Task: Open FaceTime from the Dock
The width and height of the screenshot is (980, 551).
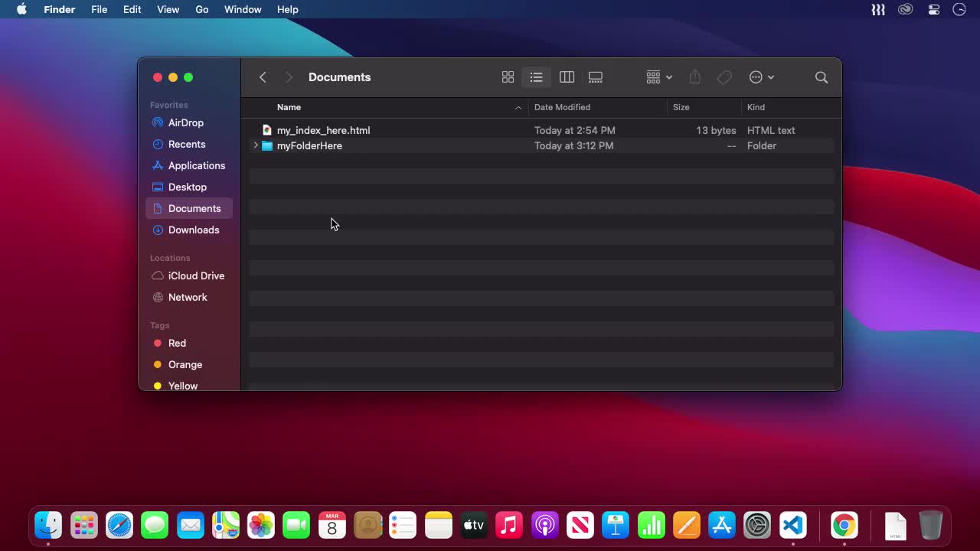Action: pyautogui.click(x=296, y=525)
